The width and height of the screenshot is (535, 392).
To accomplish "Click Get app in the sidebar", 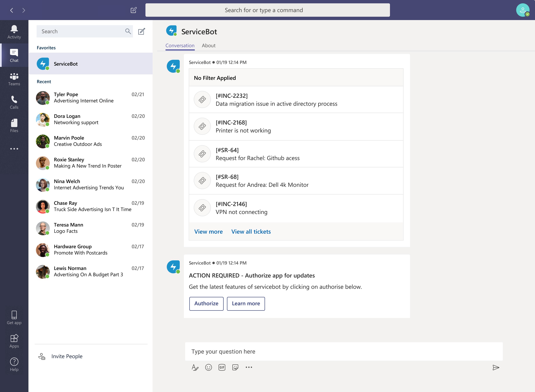I will [x=14, y=317].
